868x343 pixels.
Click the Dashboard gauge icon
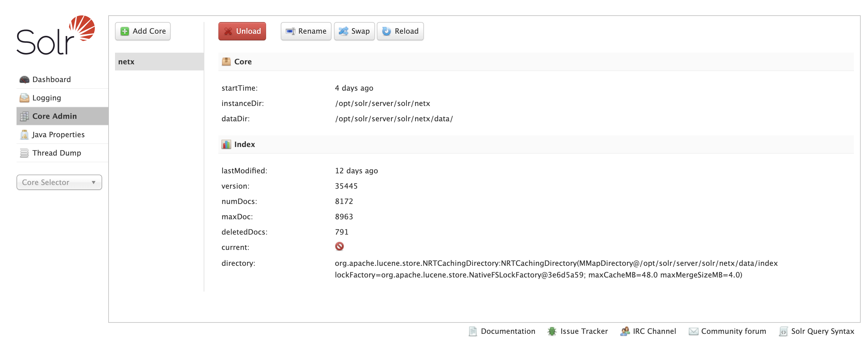(24, 80)
